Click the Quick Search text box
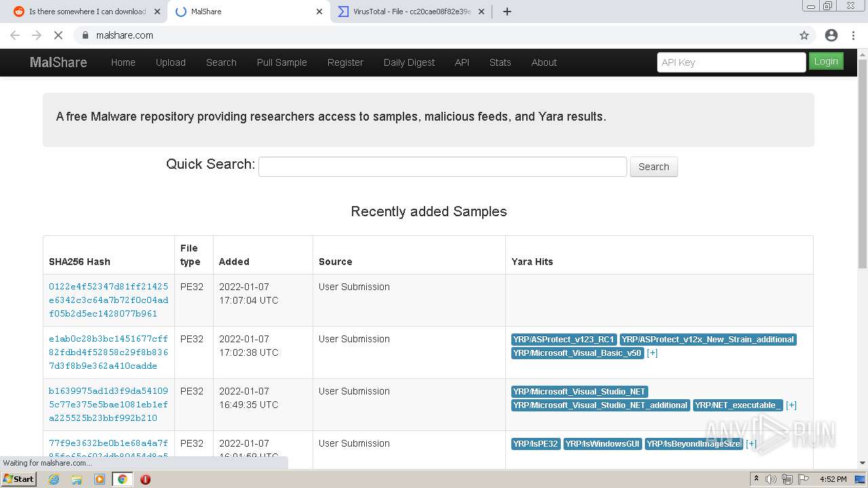Viewport: 868px width, 488px height. tap(443, 167)
